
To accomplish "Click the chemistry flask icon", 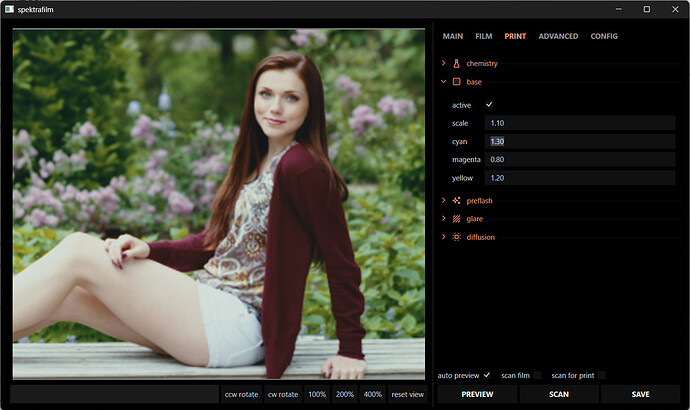I will pos(456,63).
